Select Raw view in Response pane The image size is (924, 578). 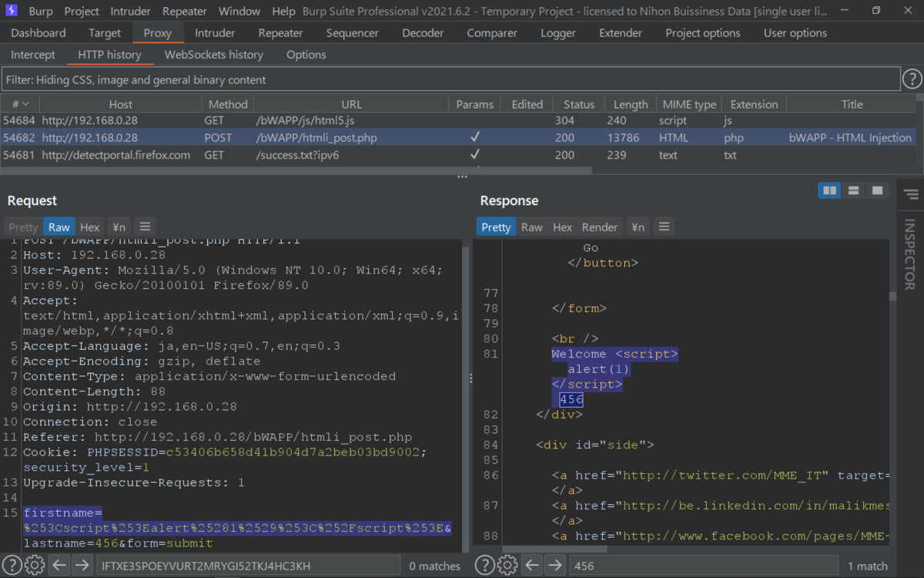click(532, 227)
